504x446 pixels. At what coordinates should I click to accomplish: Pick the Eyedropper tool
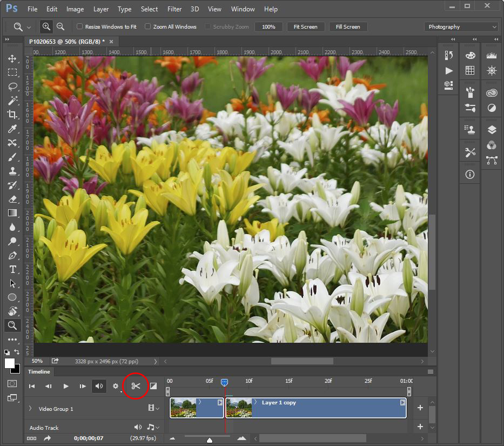[x=12, y=129]
